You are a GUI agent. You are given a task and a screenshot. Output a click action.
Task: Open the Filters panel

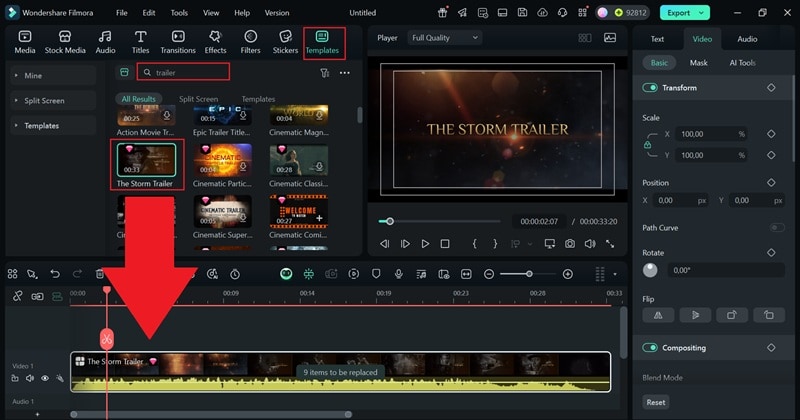[x=250, y=42]
